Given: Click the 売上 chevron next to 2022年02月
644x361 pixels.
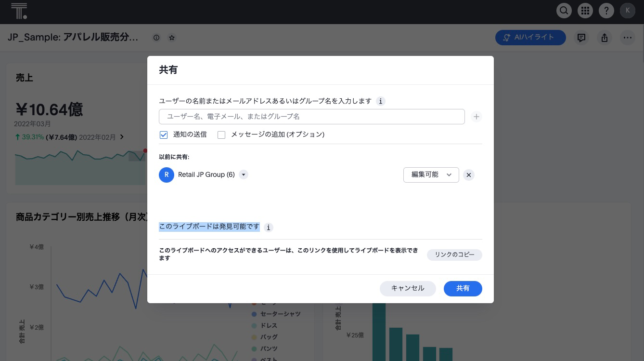Looking at the screenshot, I should [122, 137].
